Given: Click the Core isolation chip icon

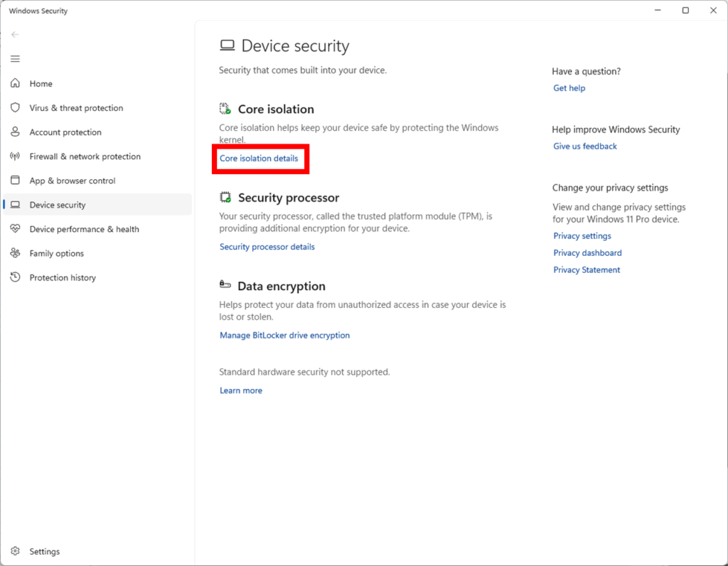Looking at the screenshot, I should click(x=225, y=109).
